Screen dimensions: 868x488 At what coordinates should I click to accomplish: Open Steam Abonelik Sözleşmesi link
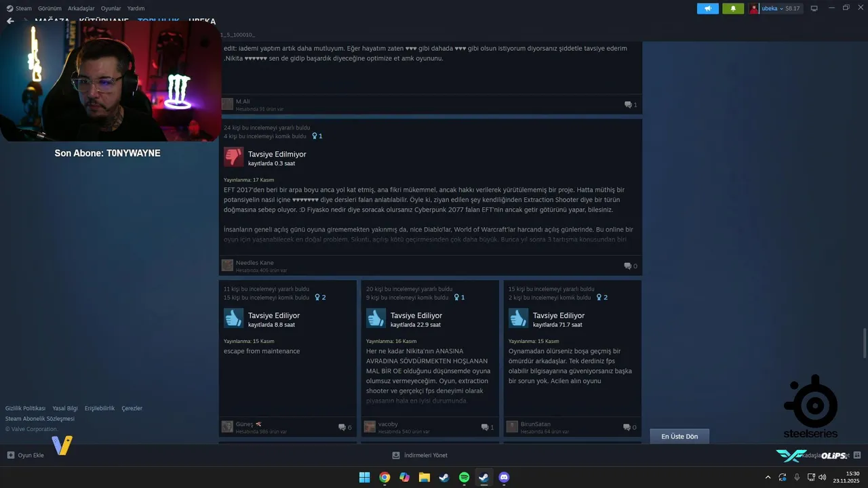[40, 419]
